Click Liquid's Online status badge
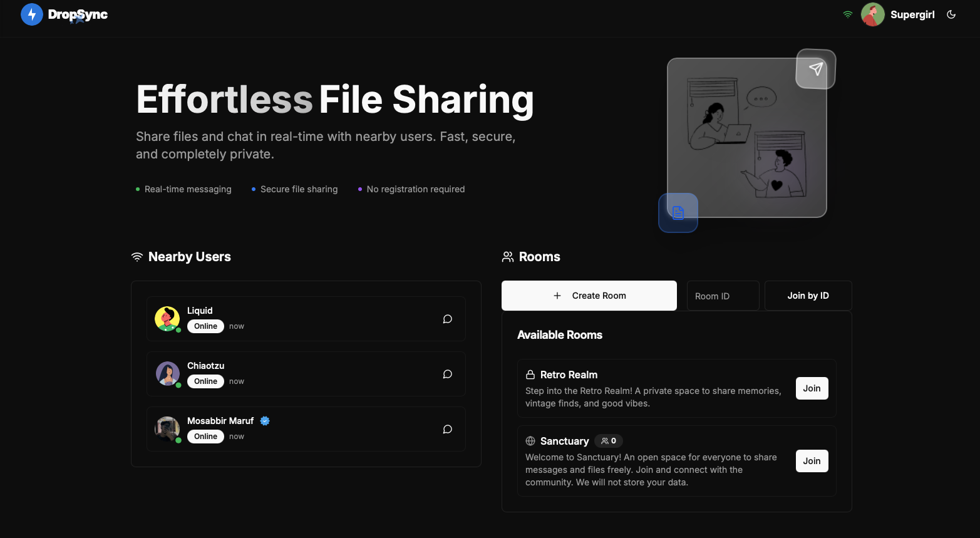This screenshot has width=980, height=538. click(x=205, y=326)
